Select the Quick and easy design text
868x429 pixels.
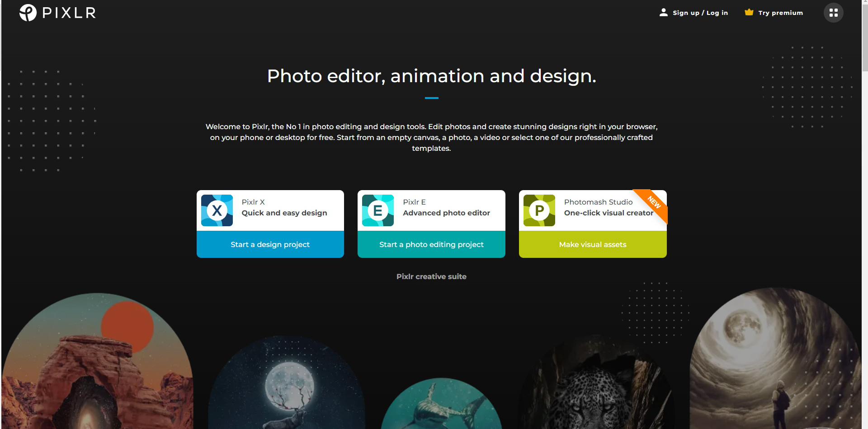[284, 213]
